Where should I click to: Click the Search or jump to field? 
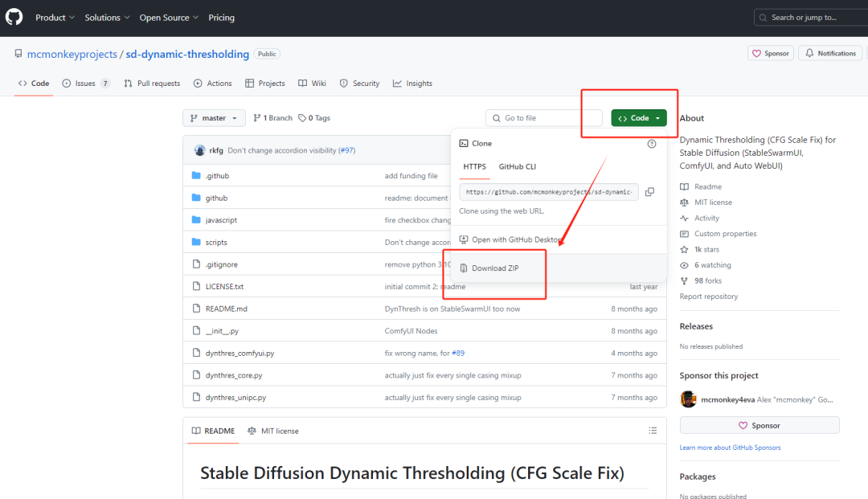pos(810,18)
